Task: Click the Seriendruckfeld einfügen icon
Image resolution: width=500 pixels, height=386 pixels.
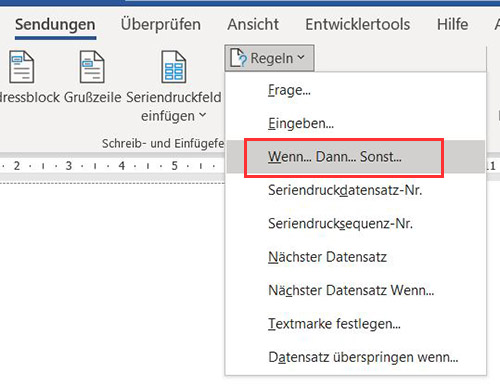Action: click(174, 67)
